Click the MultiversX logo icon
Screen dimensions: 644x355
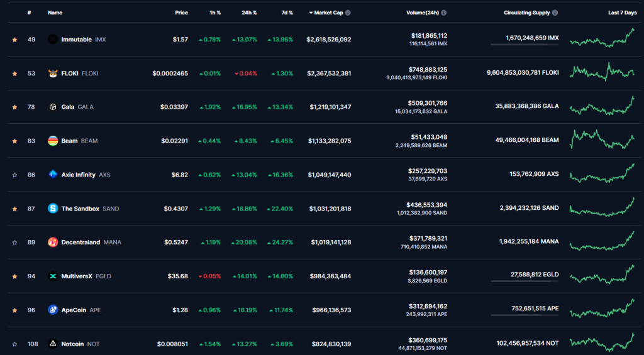pyautogui.click(x=53, y=276)
